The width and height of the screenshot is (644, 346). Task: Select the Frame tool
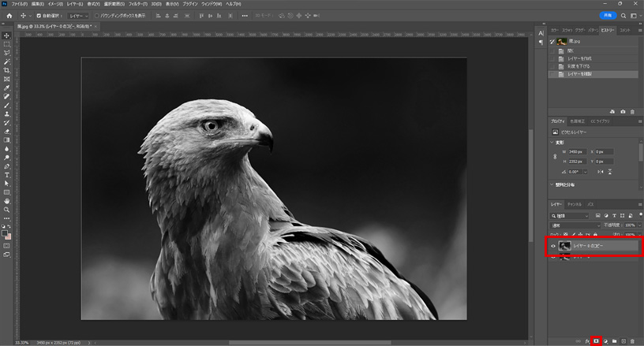click(6, 79)
